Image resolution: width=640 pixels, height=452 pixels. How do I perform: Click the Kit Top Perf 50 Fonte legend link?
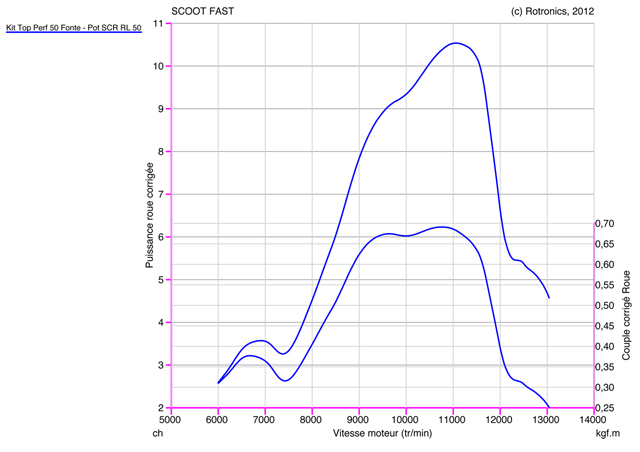pyautogui.click(x=73, y=29)
